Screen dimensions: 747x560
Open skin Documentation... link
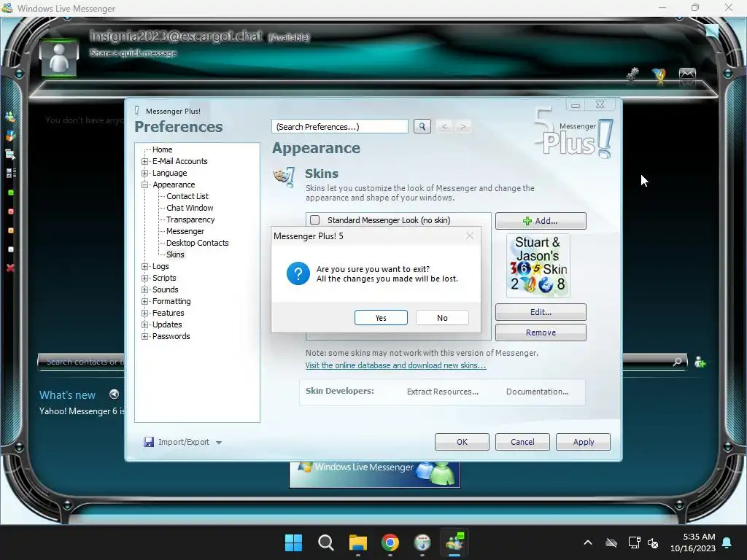click(x=537, y=392)
